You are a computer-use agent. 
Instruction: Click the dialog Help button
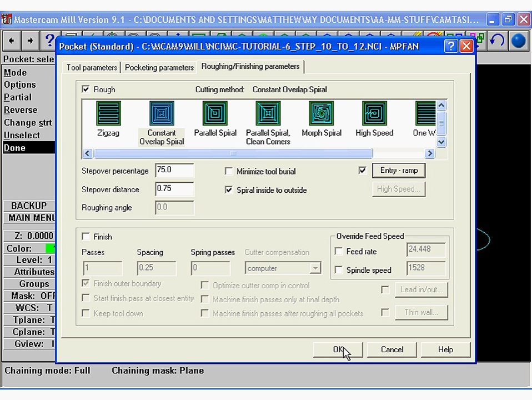pyautogui.click(x=445, y=349)
